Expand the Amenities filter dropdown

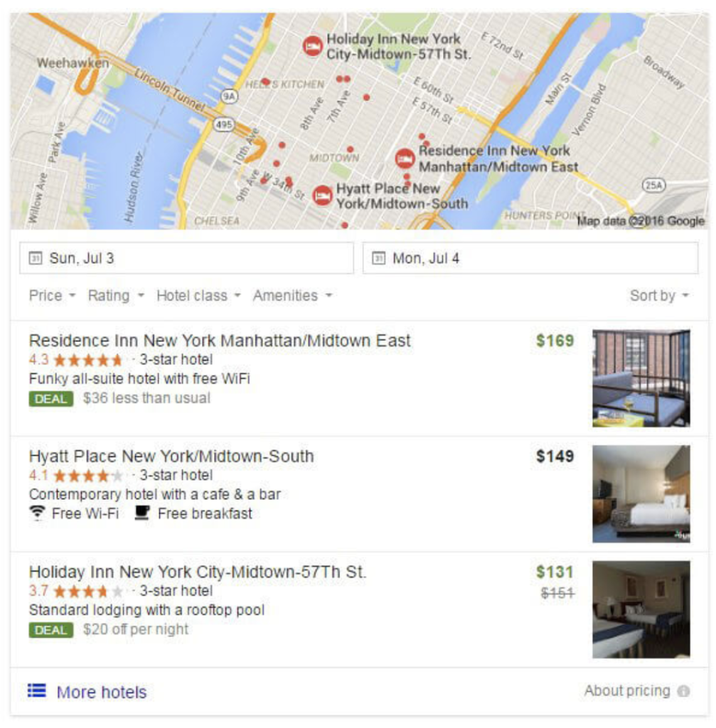click(x=292, y=296)
